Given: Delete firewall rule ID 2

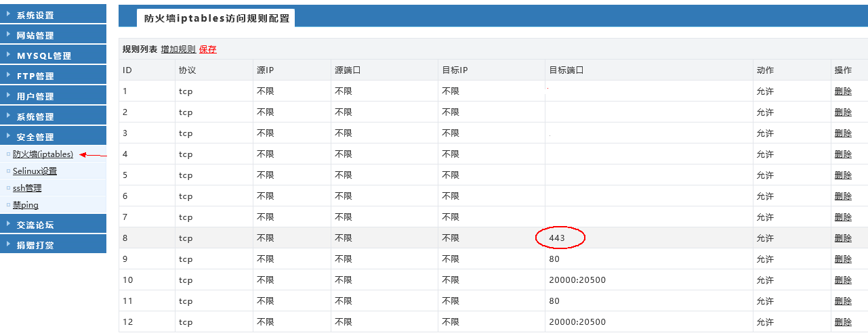Looking at the screenshot, I should [x=843, y=112].
